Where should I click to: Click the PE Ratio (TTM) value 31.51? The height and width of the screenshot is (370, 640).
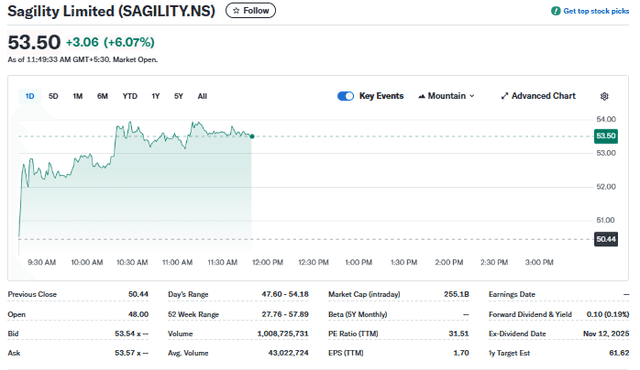[x=459, y=333]
